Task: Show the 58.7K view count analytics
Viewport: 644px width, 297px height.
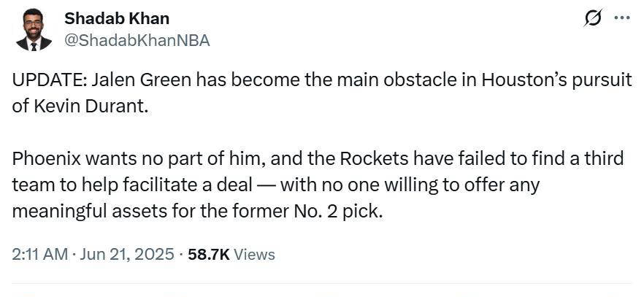Action: [x=208, y=255]
